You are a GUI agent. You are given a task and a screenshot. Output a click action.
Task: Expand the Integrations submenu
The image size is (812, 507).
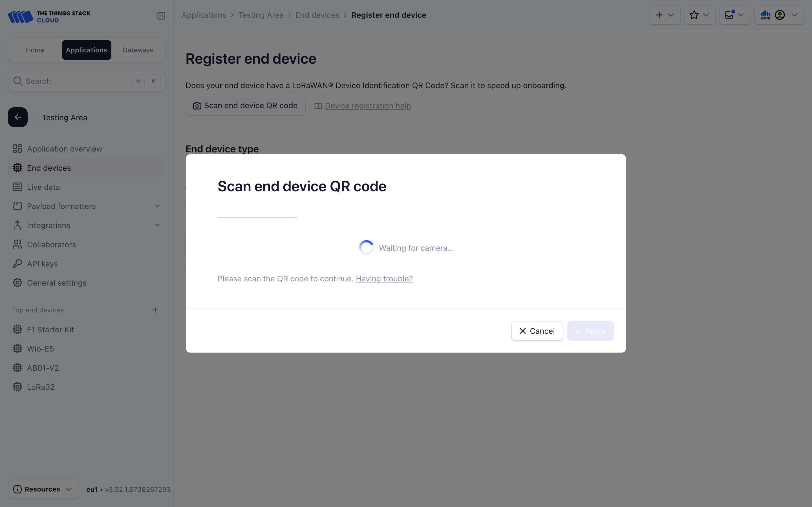click(157, 225)
